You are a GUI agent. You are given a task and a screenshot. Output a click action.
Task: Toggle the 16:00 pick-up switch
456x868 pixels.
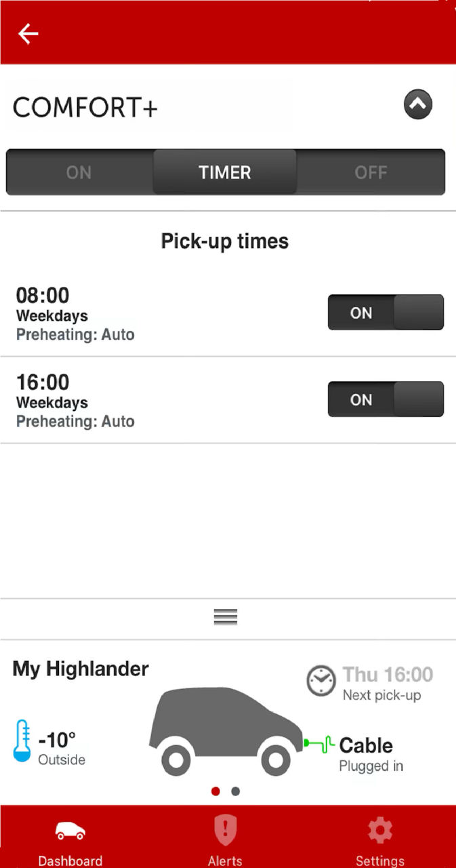[x=386, y=399]
